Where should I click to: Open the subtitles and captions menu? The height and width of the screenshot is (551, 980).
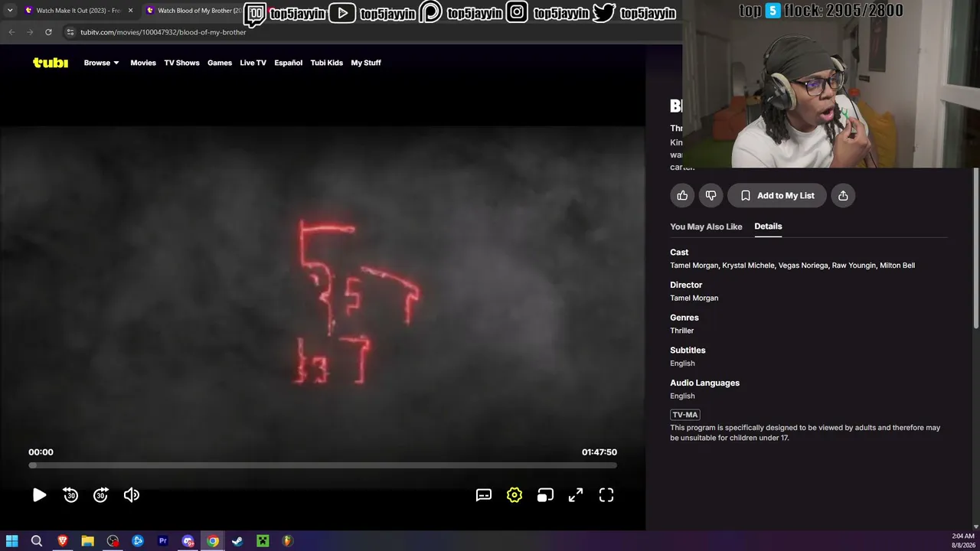coord(484,495)
